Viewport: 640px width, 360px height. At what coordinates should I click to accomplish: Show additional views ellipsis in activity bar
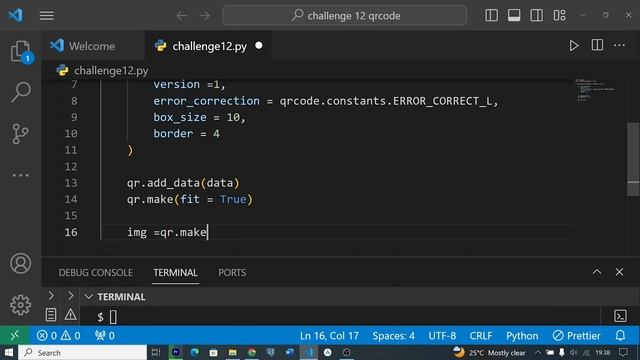point(20,175)
